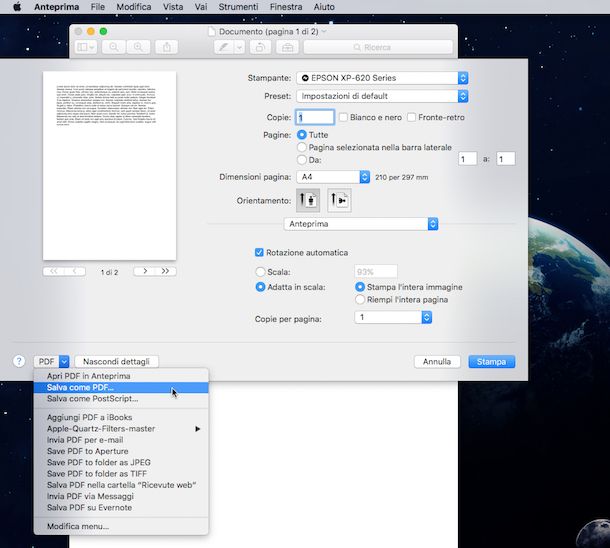
Task: Go to next preview page arrow
Action: pyautogui.click(x=144, y=271)
